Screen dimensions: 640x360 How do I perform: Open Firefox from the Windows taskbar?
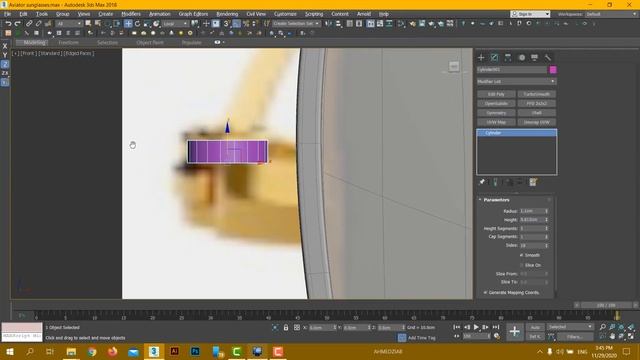[x=112, y=351]
